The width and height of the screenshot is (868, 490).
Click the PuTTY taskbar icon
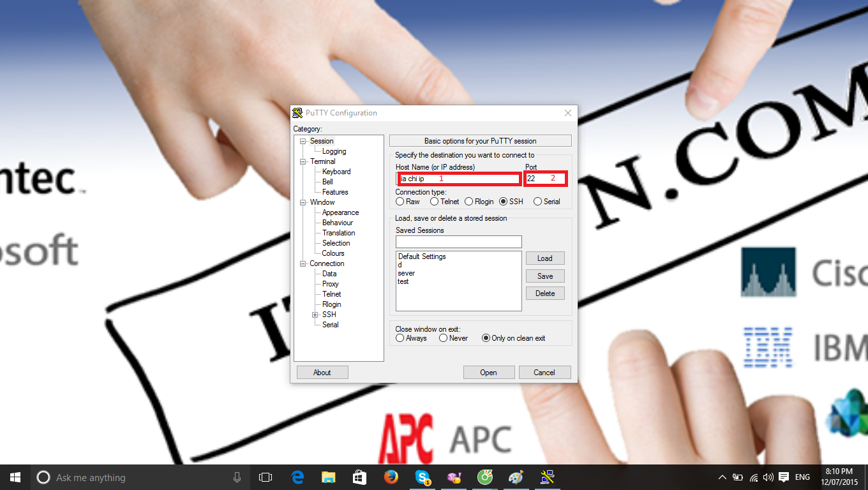click(x=547, y=477)
